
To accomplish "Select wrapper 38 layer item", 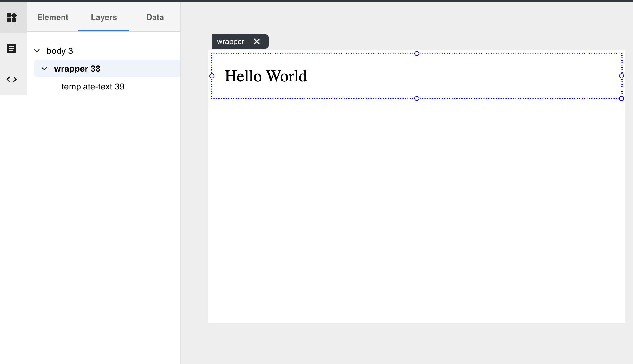I will [77, 69].
